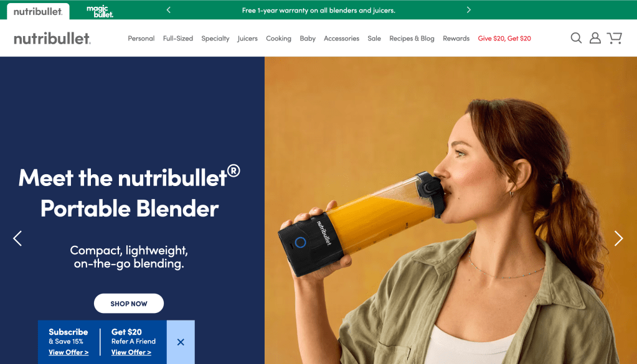The height and width of the screenshot is (364, 637).
Task: Open the Full-Sized menu
Action: click(178, 39)
